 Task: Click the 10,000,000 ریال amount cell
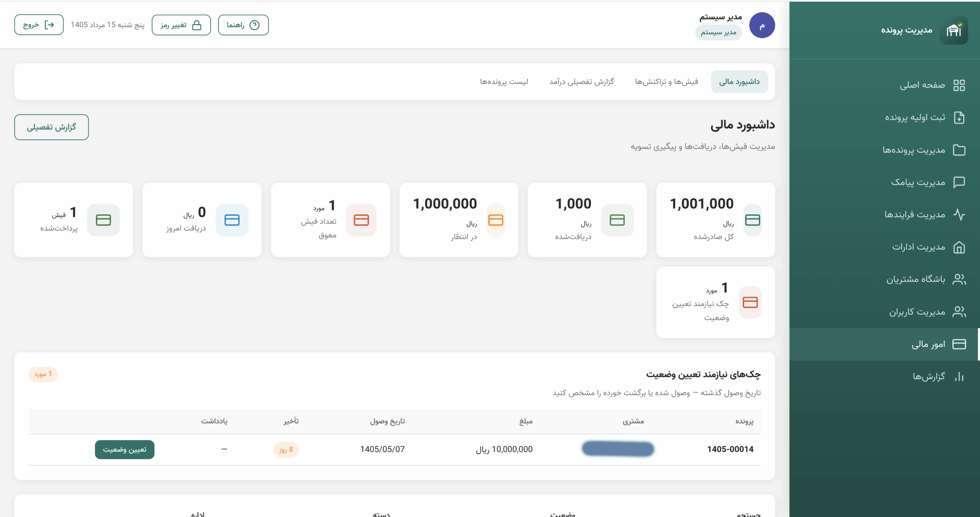[504, 449]
